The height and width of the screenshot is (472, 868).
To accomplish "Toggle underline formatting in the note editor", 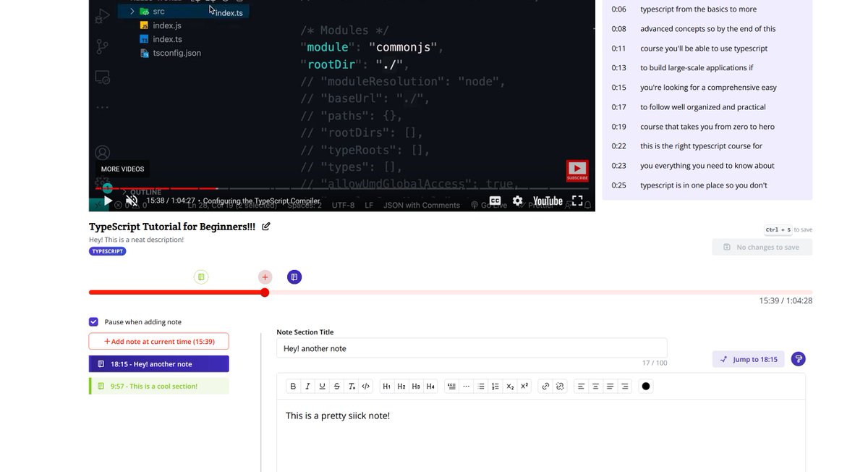I will 322,387.
